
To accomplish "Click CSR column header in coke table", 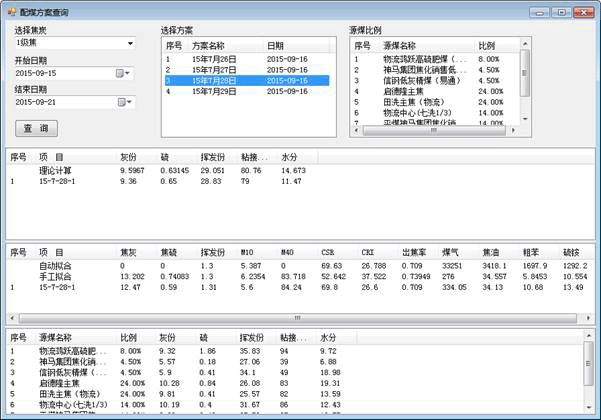I will [x=327, y=252].
